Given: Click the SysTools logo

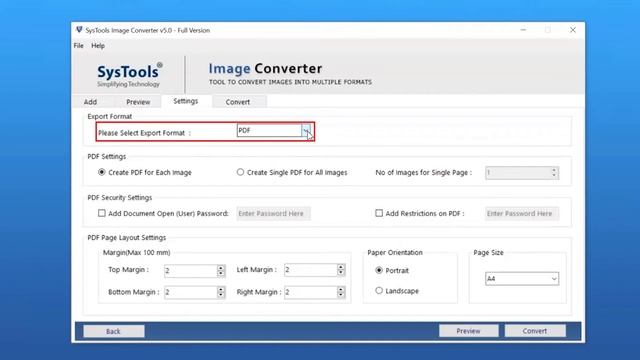Looking at the screenshot, I should [129, 75].
